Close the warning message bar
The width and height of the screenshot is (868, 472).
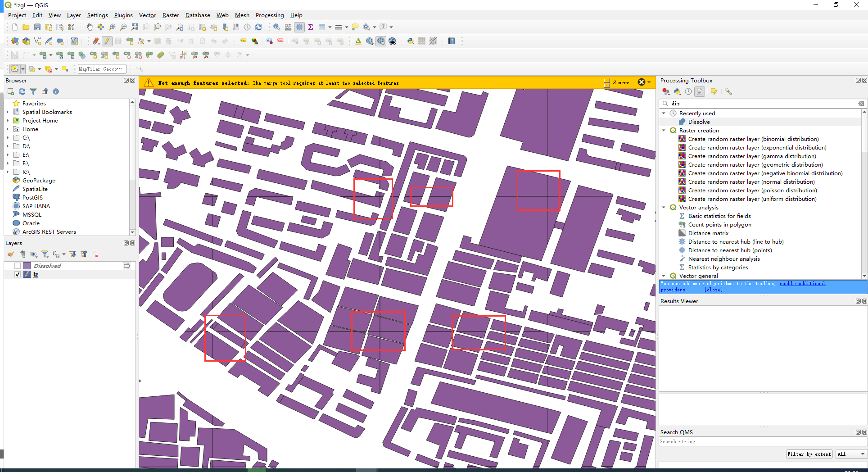pyautogui.click(x=642, y=82)
